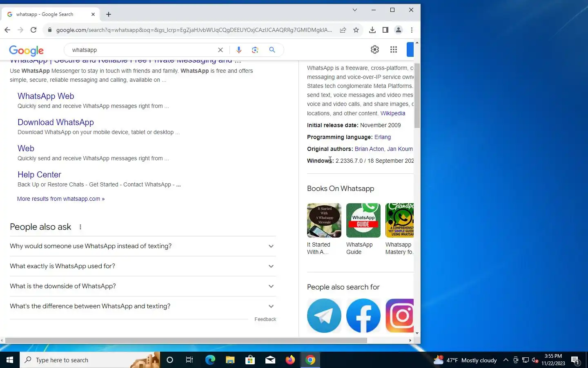
Task: Click the scroll right arrow on horizontal scrollbar
Action: [x=410, y=340]
